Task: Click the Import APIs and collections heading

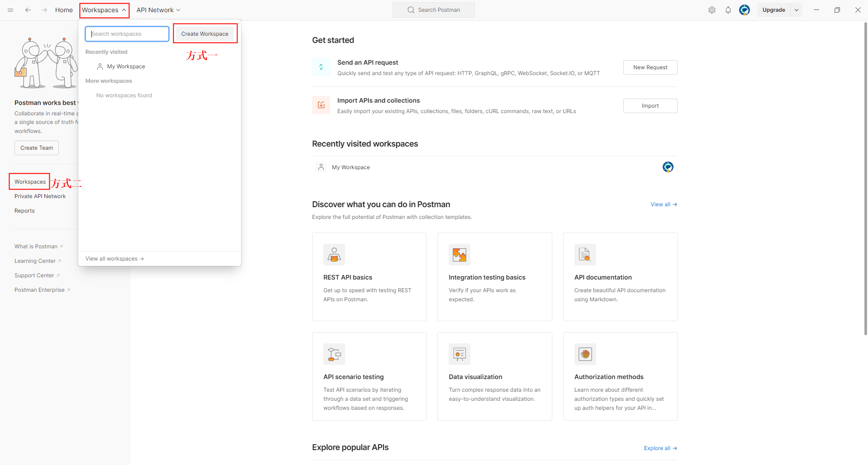Action: tap(379, 100)
